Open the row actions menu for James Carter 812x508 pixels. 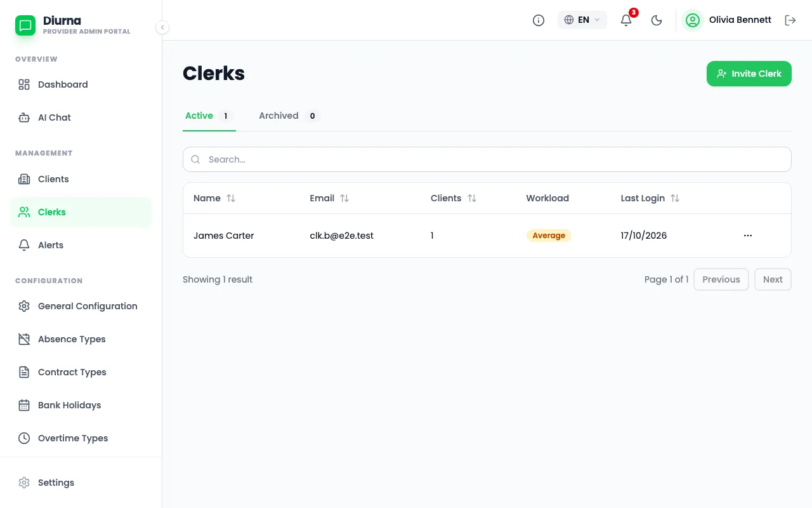point(748,236)
